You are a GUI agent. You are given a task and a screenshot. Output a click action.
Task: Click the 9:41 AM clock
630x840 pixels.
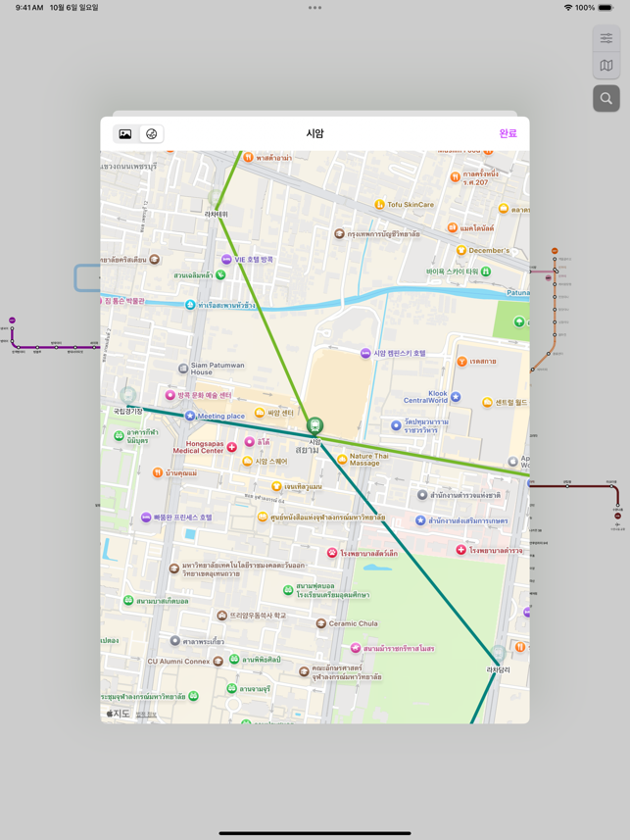pyautogui.click(x=29, y=8)
